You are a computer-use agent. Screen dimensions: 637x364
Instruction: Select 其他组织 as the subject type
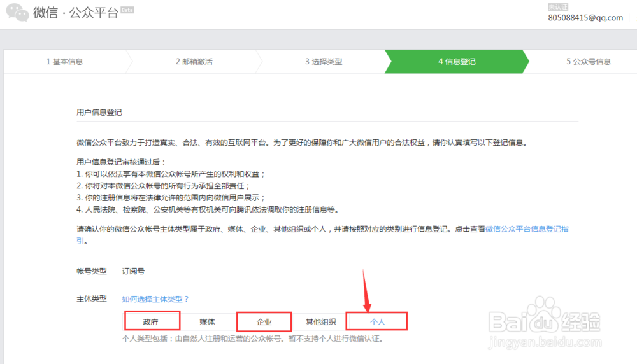320,322
